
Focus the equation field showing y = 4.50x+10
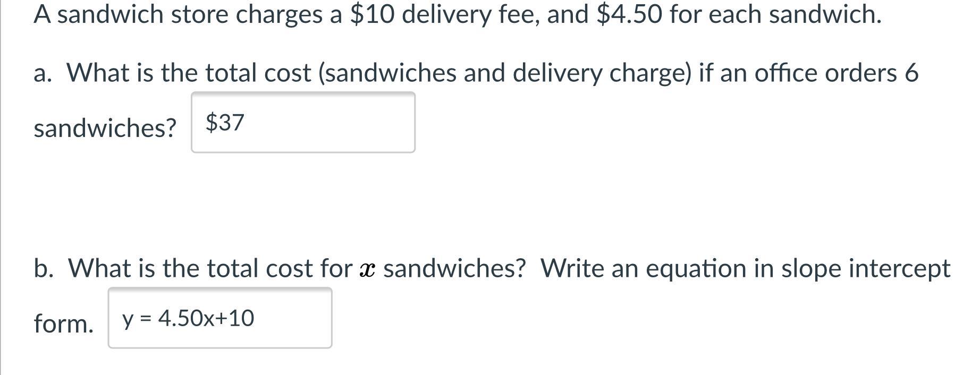(220, 318)
